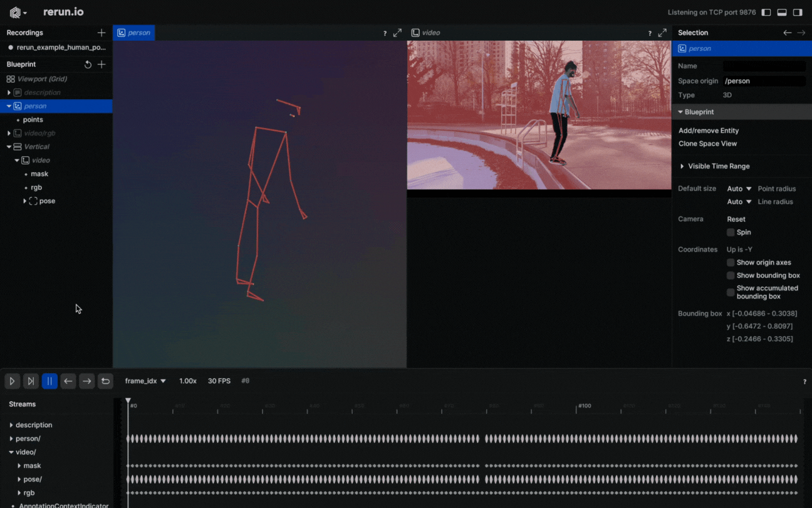Click the pause button in timeline
This screenshot has height=508, width=812.
tap(49, 381)
